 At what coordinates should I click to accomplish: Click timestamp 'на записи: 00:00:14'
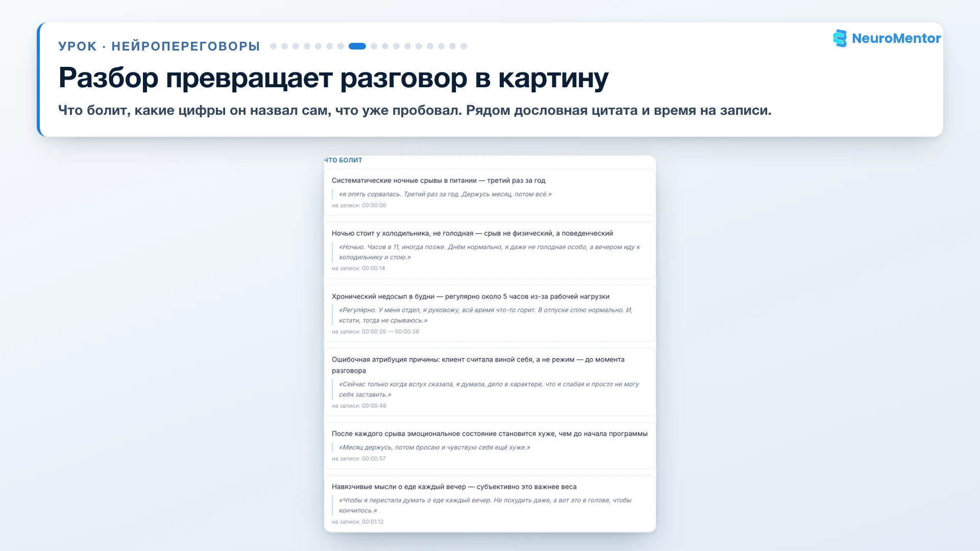pyautogui.click(x=358, y=268)
